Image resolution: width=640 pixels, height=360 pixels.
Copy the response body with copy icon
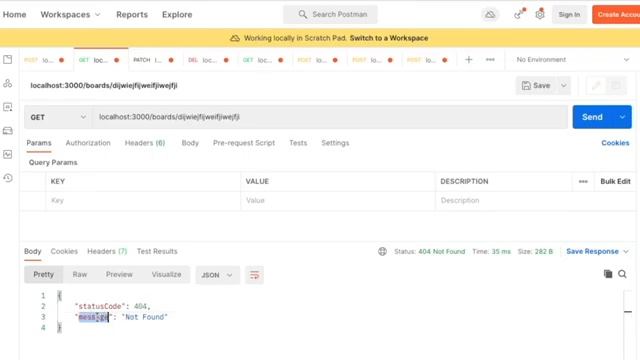pyautogui.click(x=608, y=274)
